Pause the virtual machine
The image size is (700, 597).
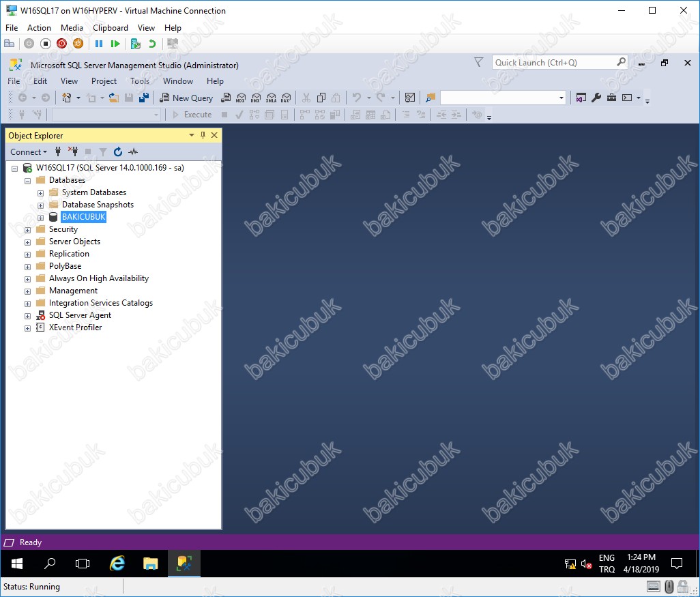tap(99, 44)
